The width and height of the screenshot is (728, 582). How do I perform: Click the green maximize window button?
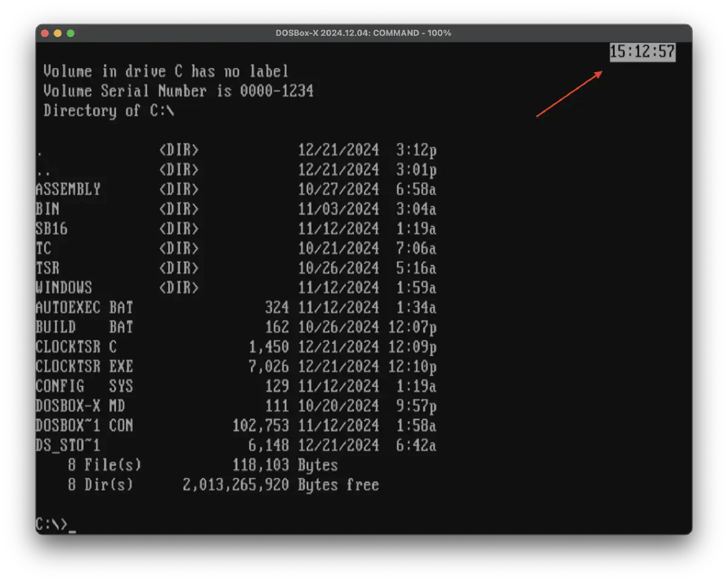coord(70,33)
